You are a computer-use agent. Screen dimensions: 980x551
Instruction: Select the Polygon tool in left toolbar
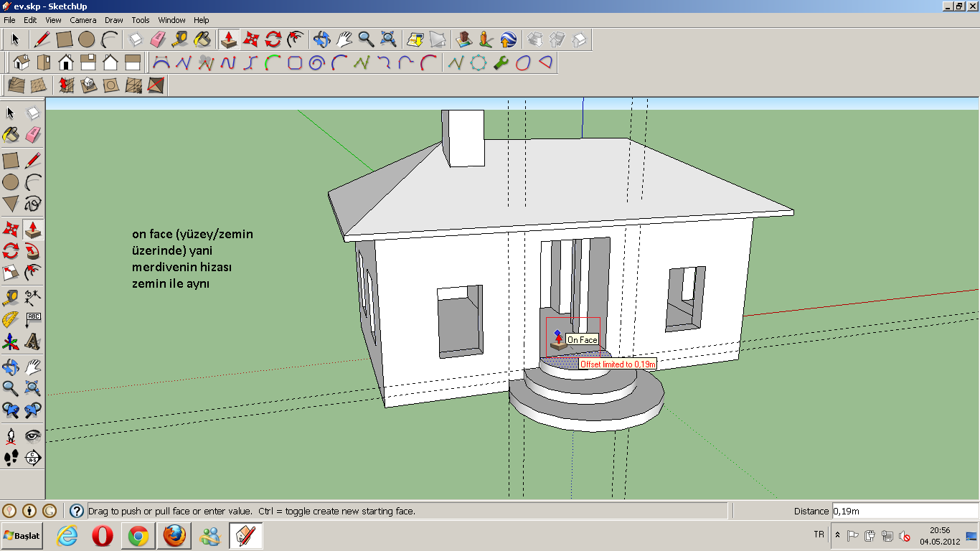(x=11, y=204)
